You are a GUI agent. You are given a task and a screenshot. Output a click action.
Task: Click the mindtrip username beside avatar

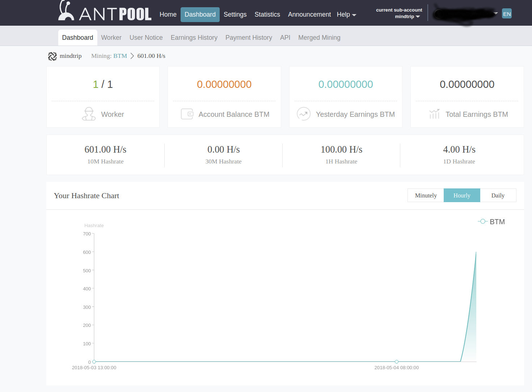[x=71, y=56]
